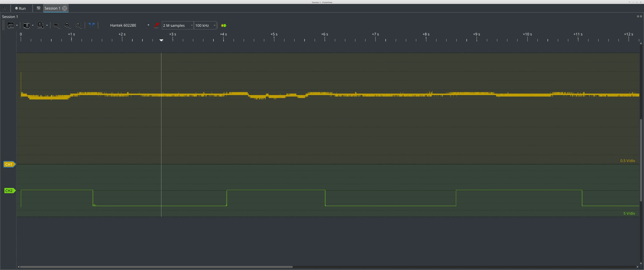Click the horizontal scrollbar at bottom
Image resolution: width=644 pixels, height=270 pixels.
(156, 267)
